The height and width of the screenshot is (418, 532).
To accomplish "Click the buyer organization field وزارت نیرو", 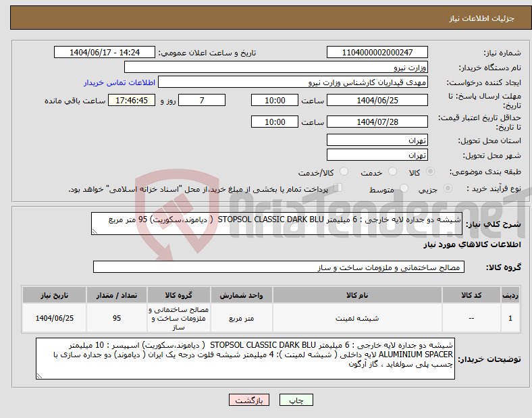I will click(276, 67).
